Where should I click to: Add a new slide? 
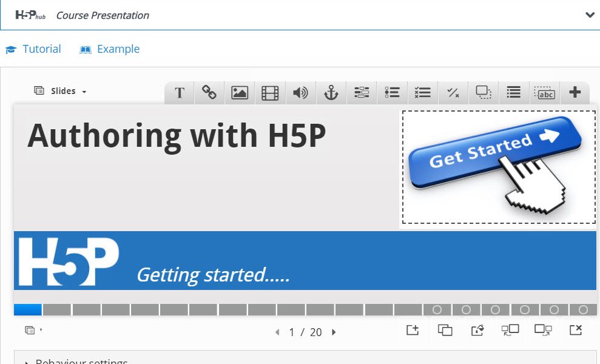[413, 330]
